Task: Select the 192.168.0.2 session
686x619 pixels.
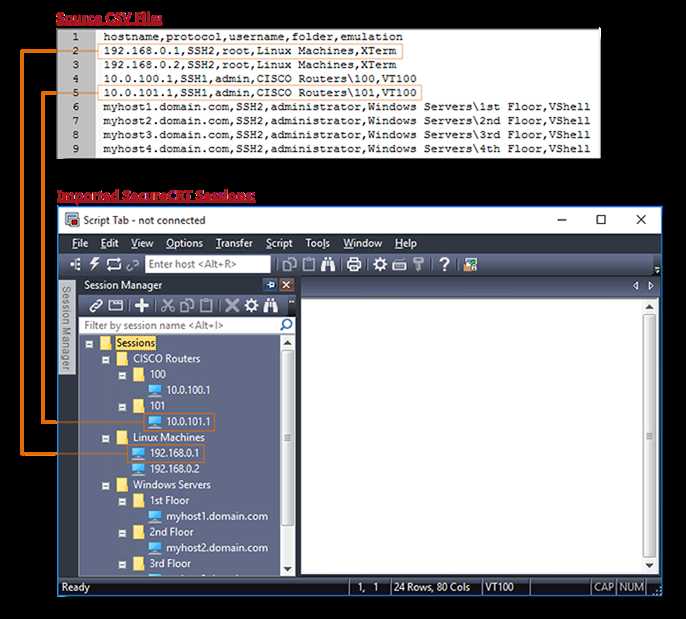Action: click(174, 469)
